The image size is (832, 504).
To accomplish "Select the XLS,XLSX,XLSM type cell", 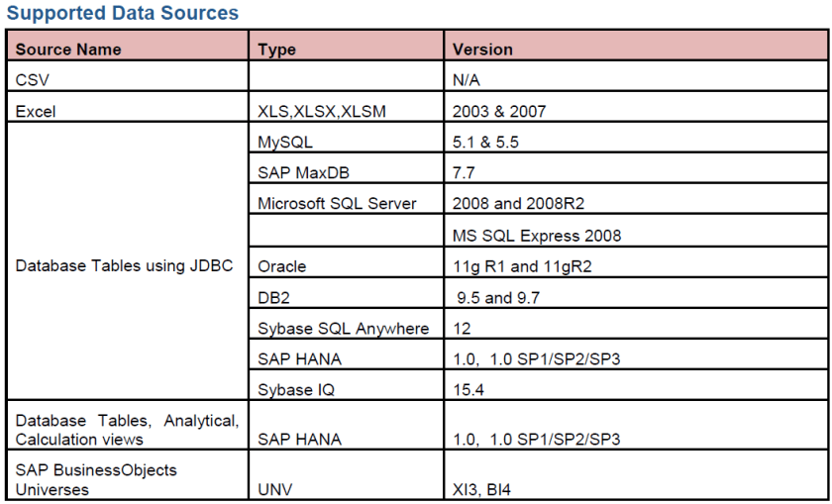I will pyautogui.click(x=322, y=112).
